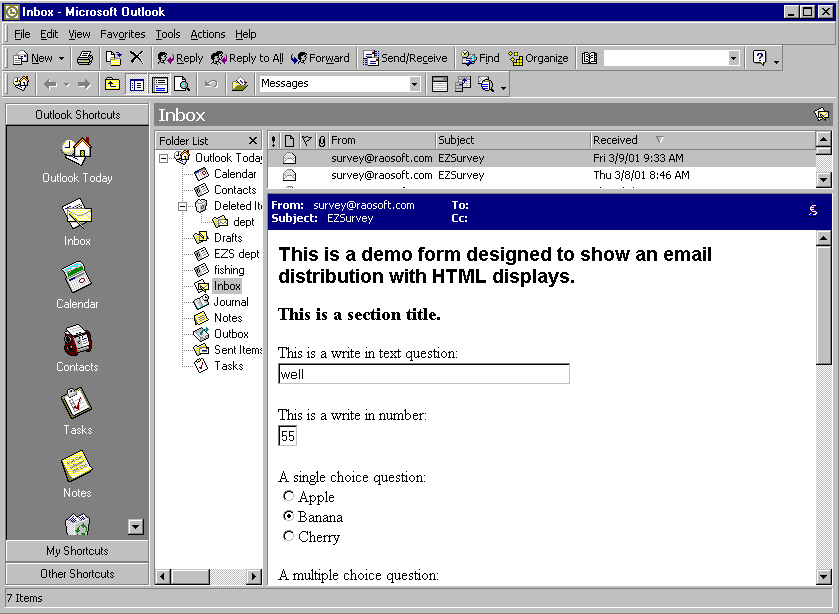Open the Contacts shortcut in Outlook bar
The height and width of the screenshot is (614, 839).
pyautogui.click(x=77, y=348)
